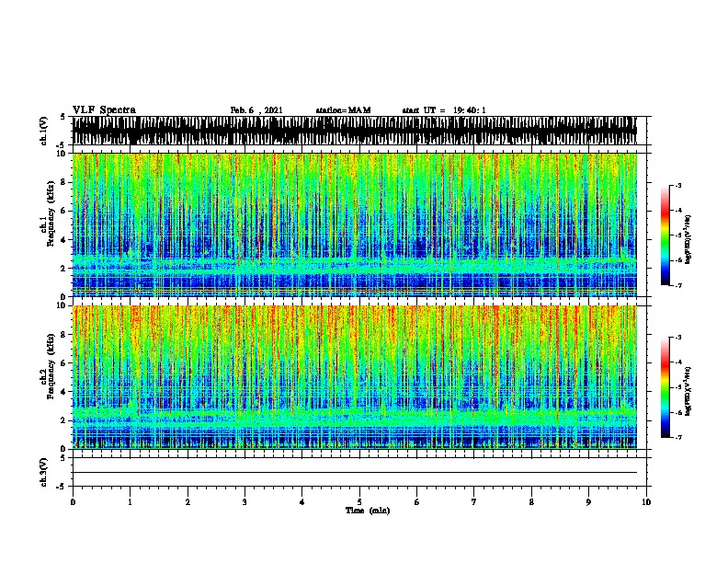Click the "station=MAM" header label
Viewport: 728px width, 563px height.
[343, 110]
